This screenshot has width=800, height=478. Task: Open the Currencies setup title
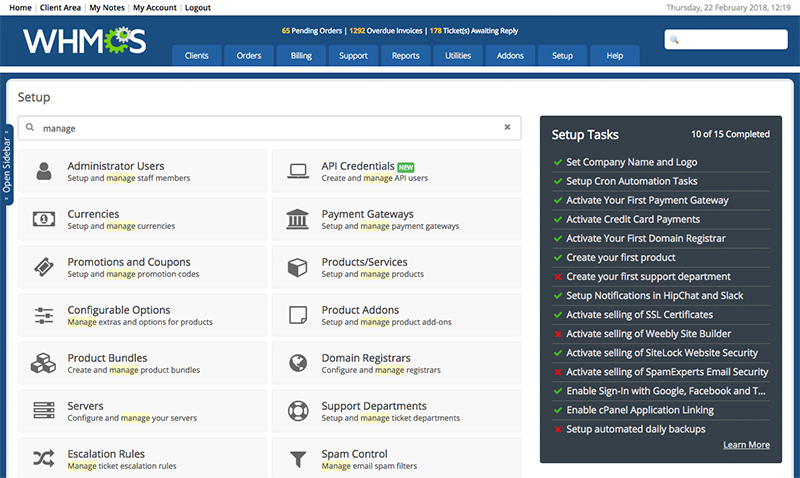(93, 214)
